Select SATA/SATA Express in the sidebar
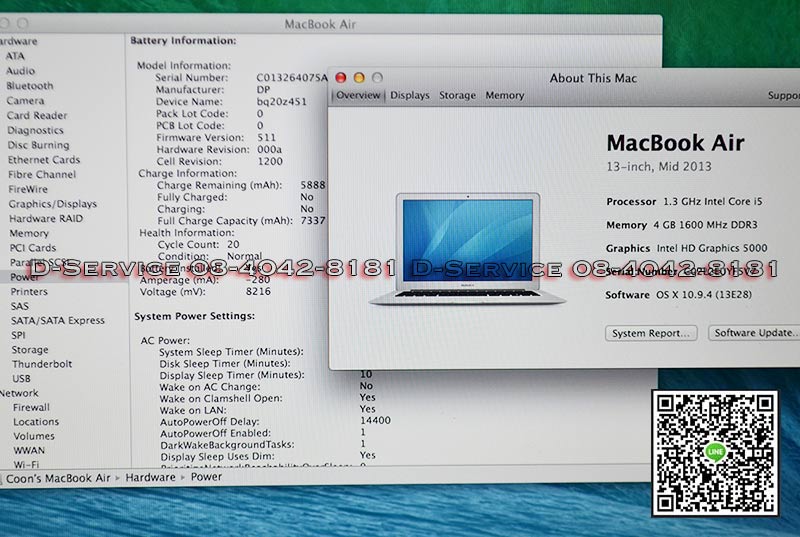 [58, 321]
